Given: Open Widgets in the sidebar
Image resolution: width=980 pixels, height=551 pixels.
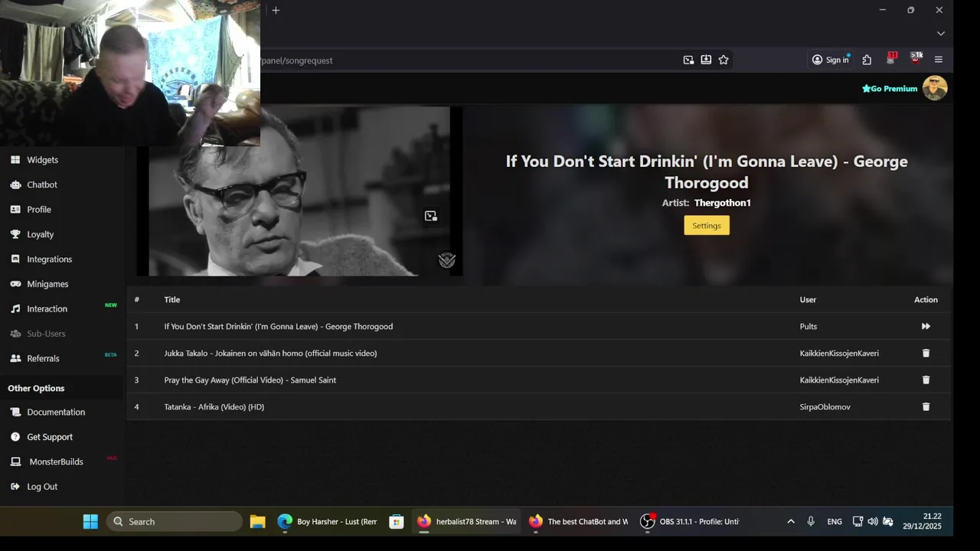Looking at the screenshot, I should (42, 160).
